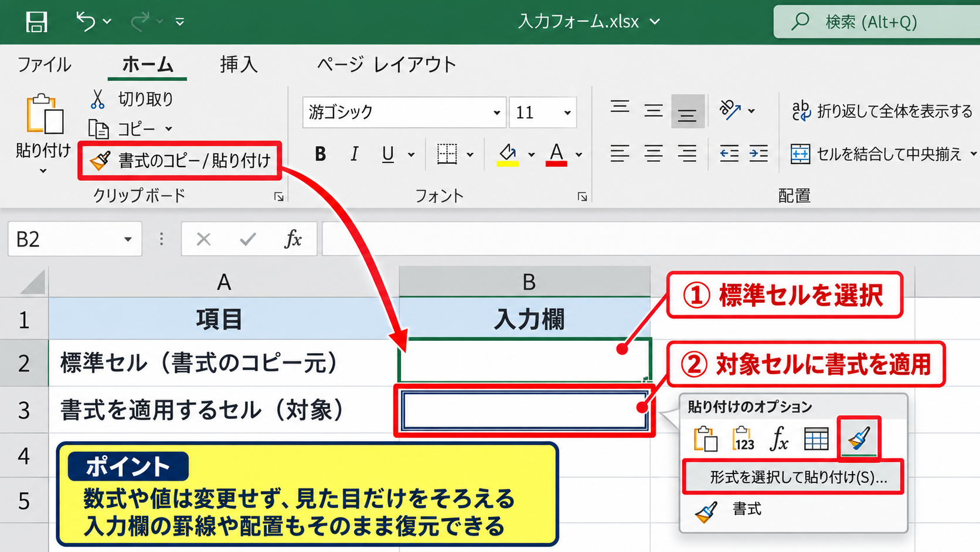Click the 貼り付け clipboard icon
Screen dimensions: 980x552
tap(44, 114)
